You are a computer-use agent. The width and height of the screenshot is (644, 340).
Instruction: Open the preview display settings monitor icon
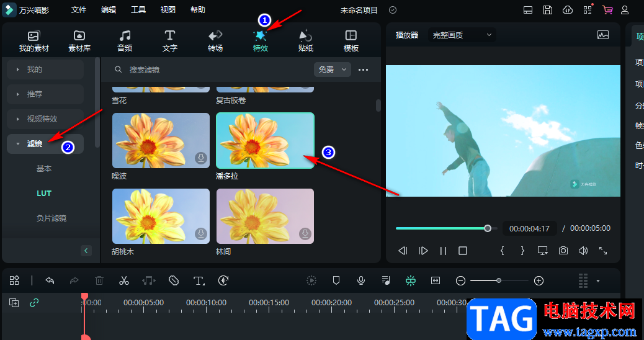pos(542,251)
